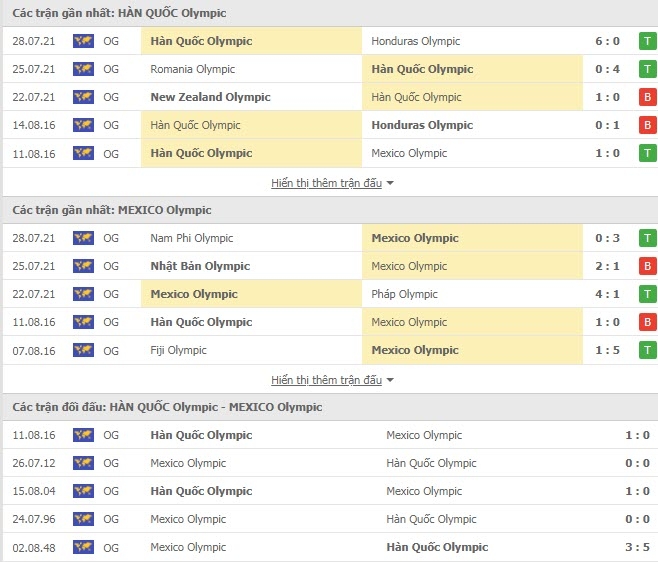Select the Các trận gần nhất: MEXICO Olympic header

[x=112, y=210]
